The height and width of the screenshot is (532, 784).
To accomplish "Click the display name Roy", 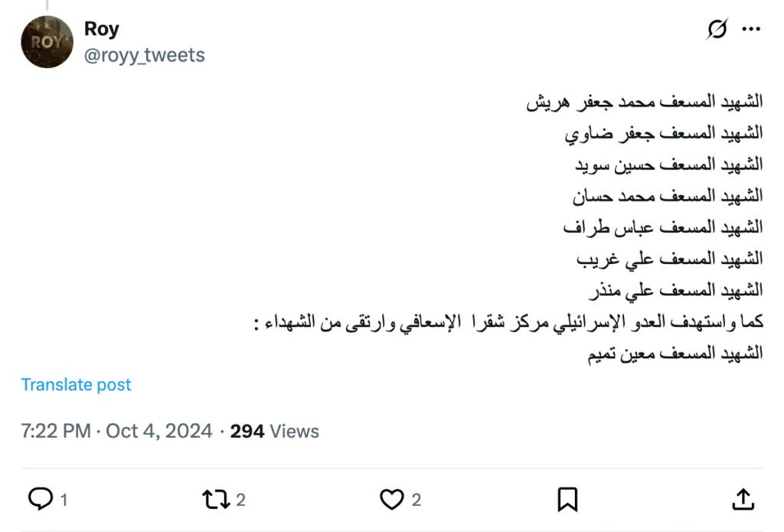I will click(x=102, y=29).
